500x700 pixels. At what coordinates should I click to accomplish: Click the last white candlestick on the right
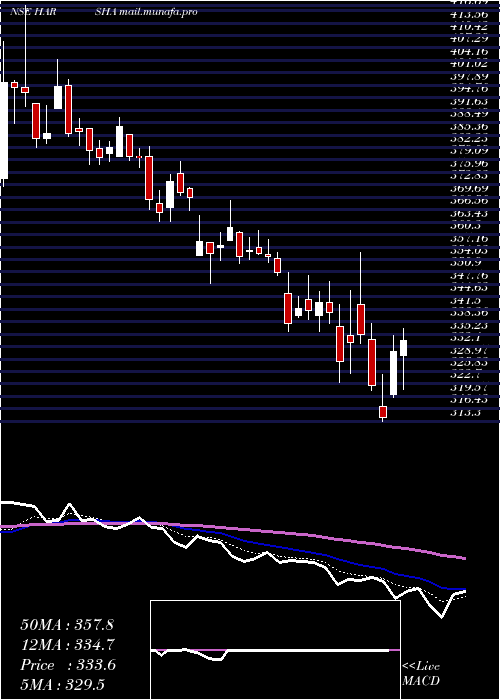(x=404, y=348)
